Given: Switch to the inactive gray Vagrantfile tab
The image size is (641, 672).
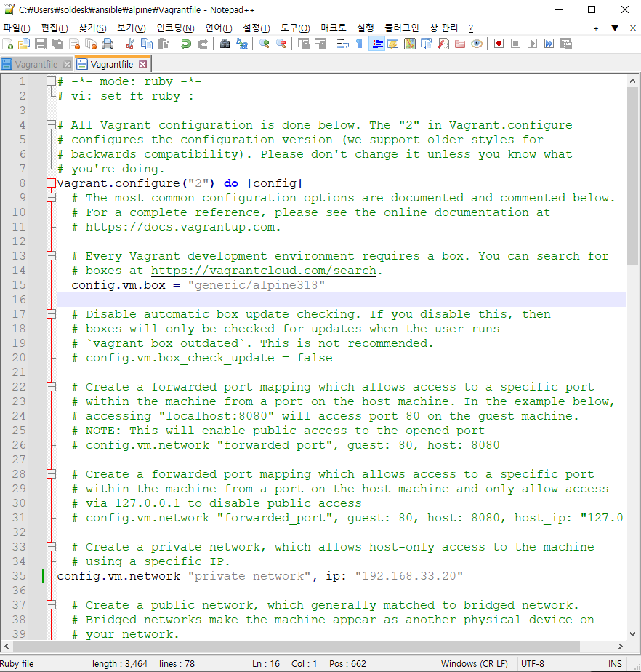Looking at the screenshot, I should (x=36, y=64).
